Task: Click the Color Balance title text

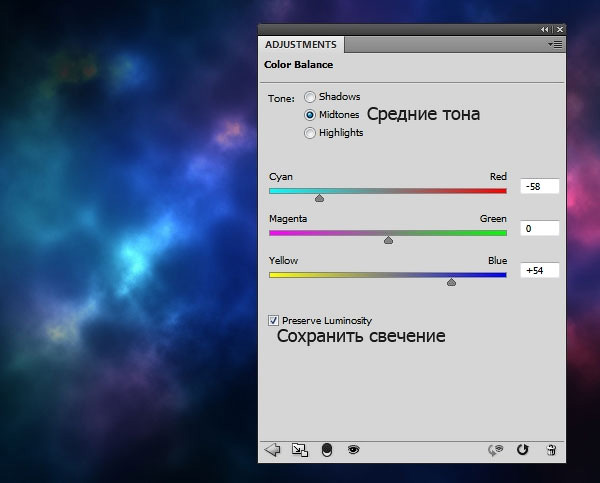Action: pos(298,65)
